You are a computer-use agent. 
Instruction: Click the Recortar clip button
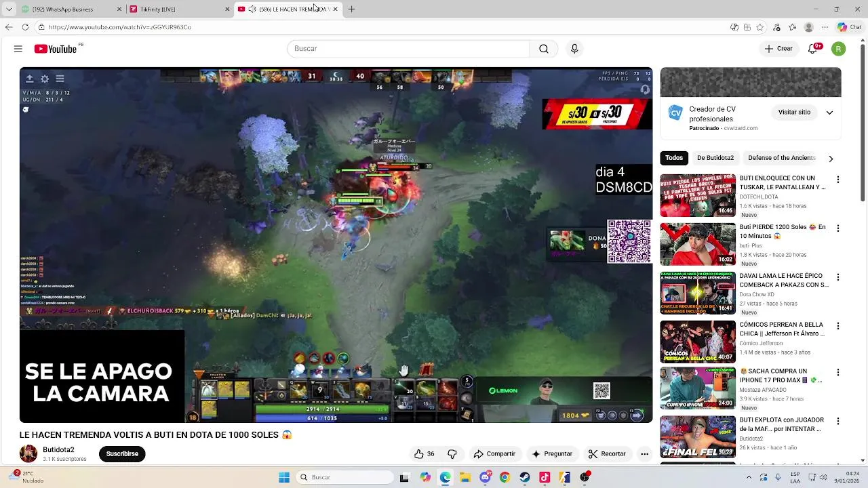pos(607,454)
